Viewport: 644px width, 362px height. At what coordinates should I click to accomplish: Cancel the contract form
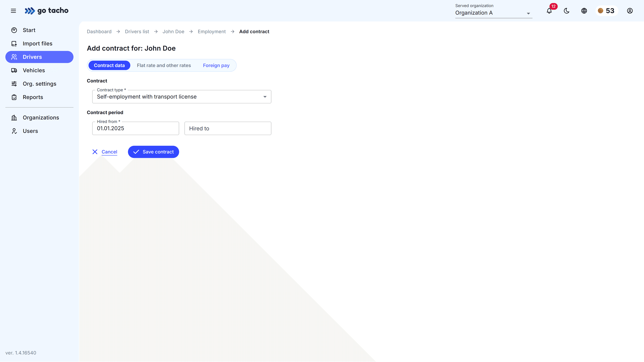(x=109, y=152)
